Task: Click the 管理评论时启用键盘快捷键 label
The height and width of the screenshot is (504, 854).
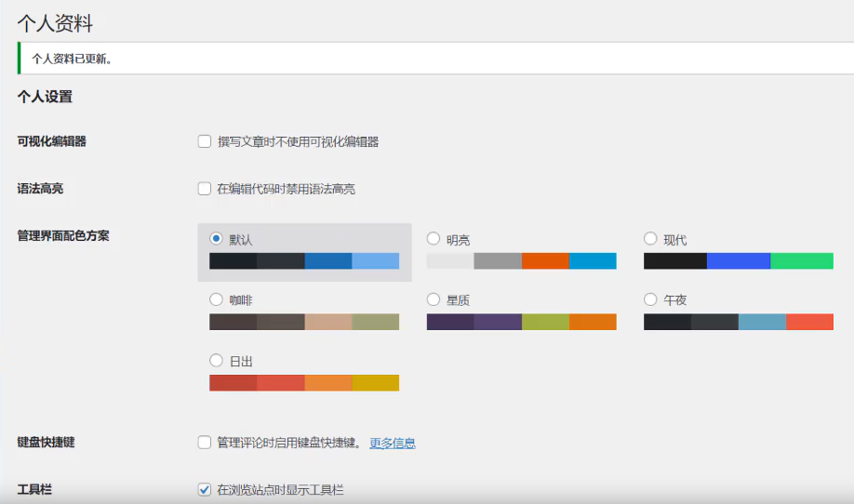Action: click(288, 443)
